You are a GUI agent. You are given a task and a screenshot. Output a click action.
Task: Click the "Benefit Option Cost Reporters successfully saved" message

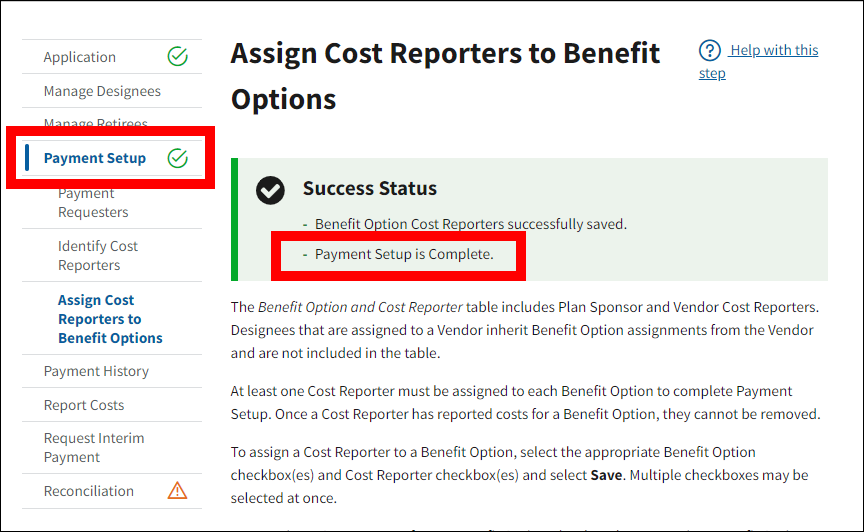[470, 224]
